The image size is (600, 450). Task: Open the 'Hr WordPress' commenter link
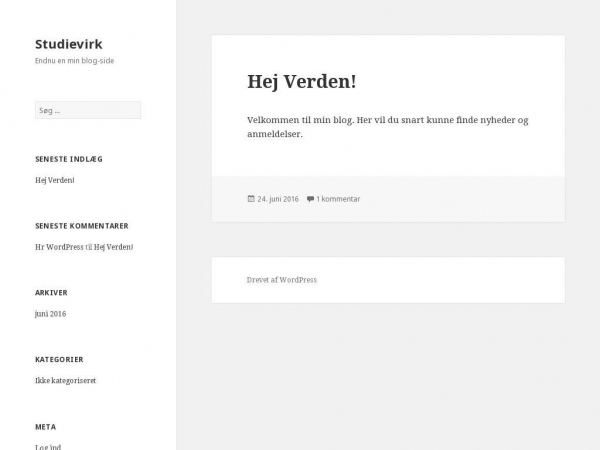click(59, 247)
